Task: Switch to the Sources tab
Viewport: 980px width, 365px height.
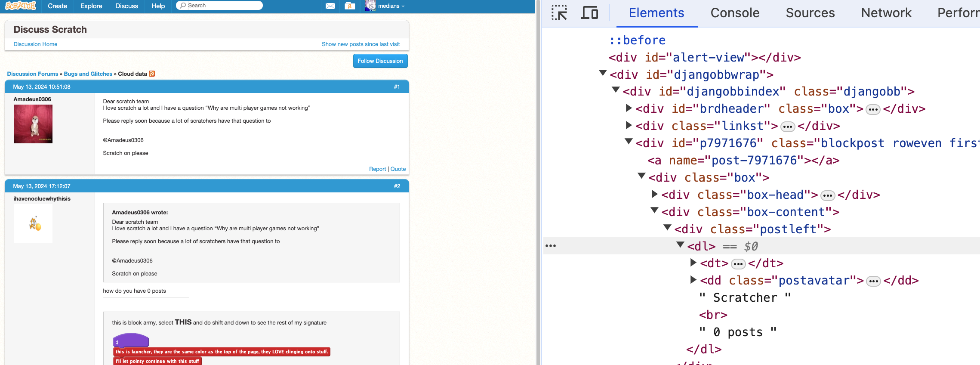Action: (810, 13)
